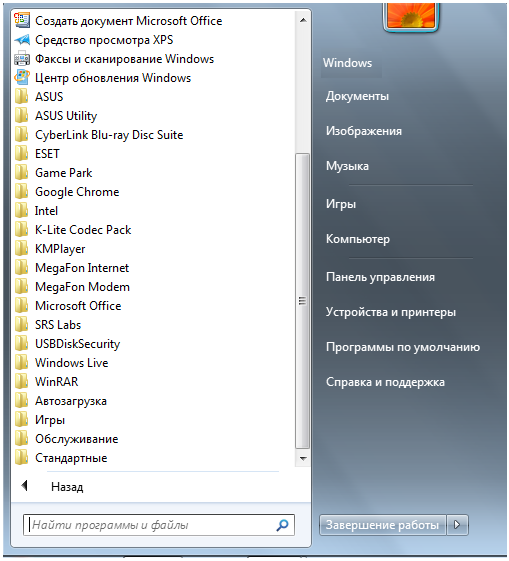509x561 pixels.
Task: Click the Автозагрузка folder icon
Action: point(22,400)
